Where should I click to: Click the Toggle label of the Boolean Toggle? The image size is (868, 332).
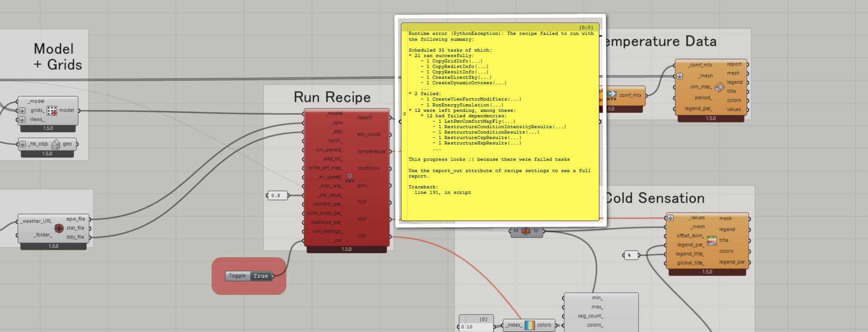[x=237, y=276]
